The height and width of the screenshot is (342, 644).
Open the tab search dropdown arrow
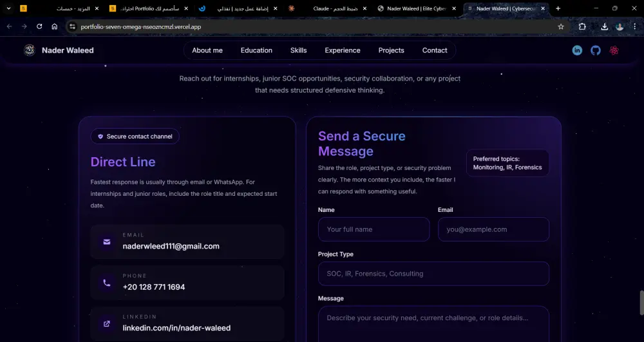(8, 8)
